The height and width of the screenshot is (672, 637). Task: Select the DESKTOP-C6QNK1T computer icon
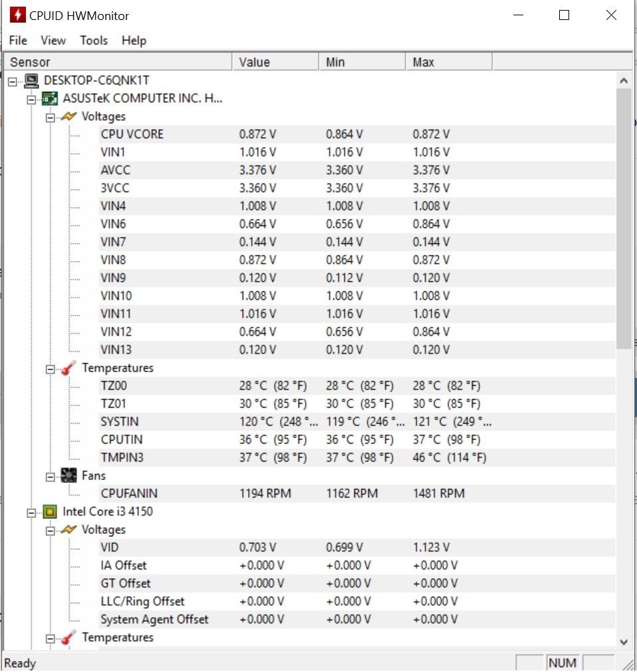[31, 80]
